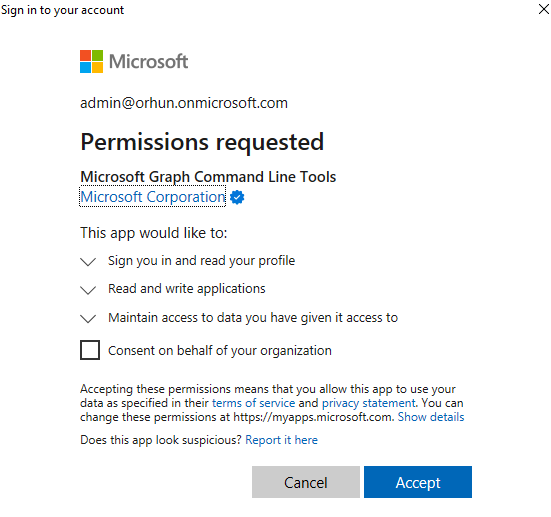Click the 'Report it here' link
The height and width of the screenshot is (517, 551).
click(x=281, y=440)
